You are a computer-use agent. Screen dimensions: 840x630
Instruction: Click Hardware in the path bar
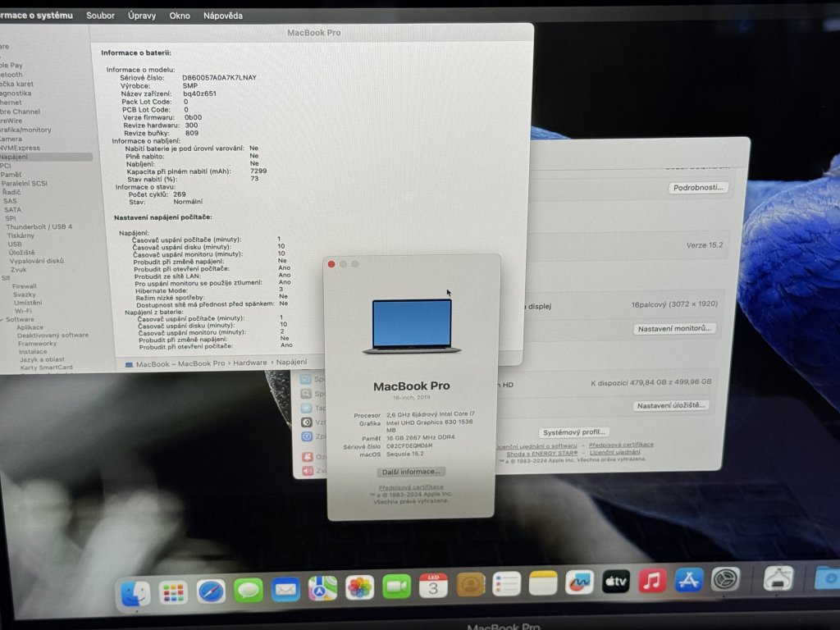pos(249,363)
